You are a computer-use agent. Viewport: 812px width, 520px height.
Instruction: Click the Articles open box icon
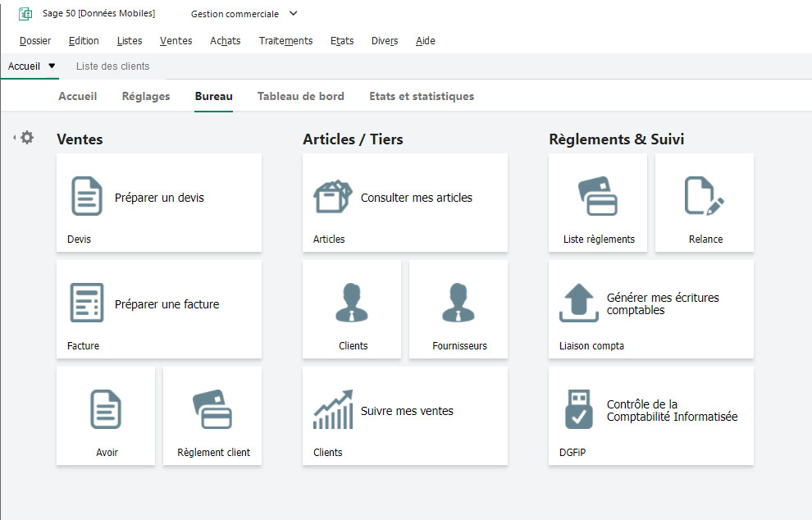coord(333,196)
